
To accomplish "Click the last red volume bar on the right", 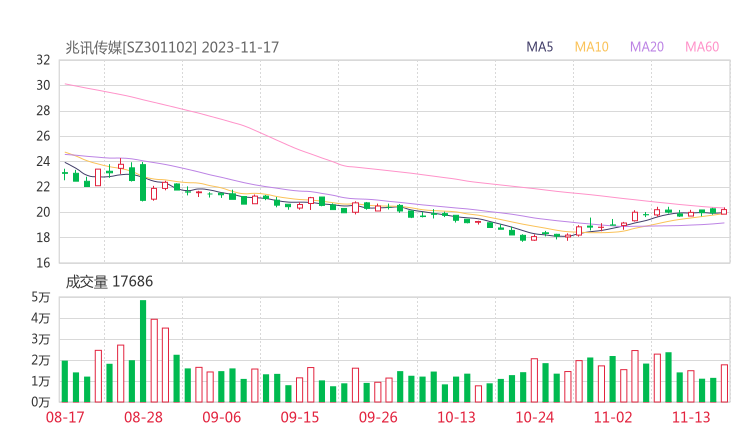I will pyautogui.click(x=724, y=383).
